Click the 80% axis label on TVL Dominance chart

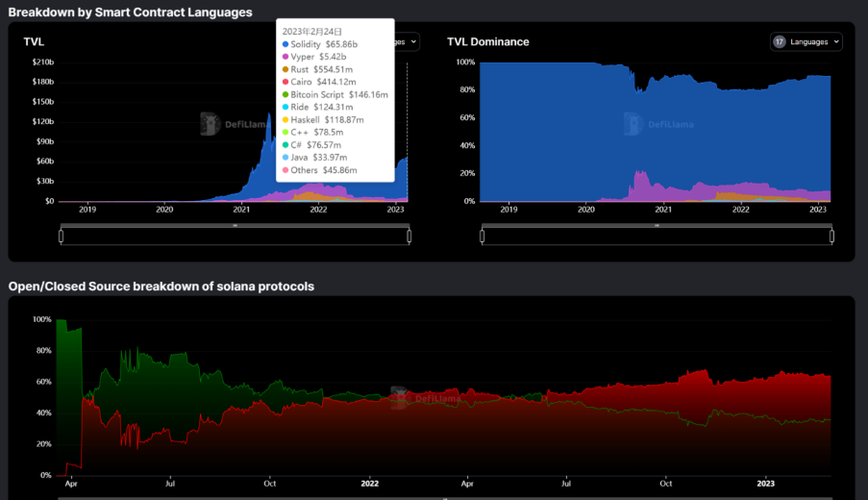[467, 89]
